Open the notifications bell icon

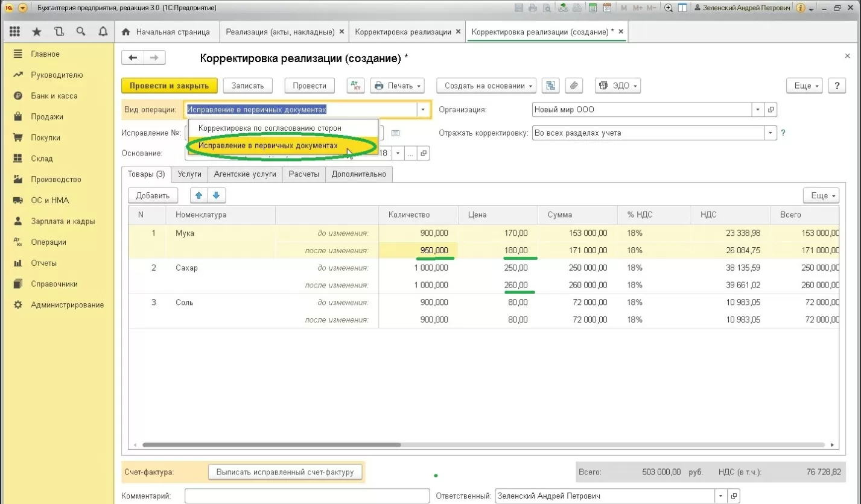coord(103,31)
